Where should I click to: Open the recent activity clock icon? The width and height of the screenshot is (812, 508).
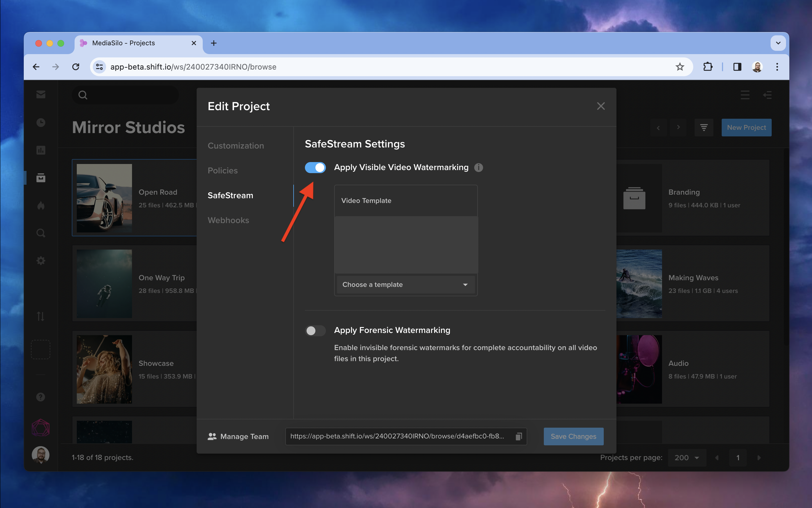point(41,123)
